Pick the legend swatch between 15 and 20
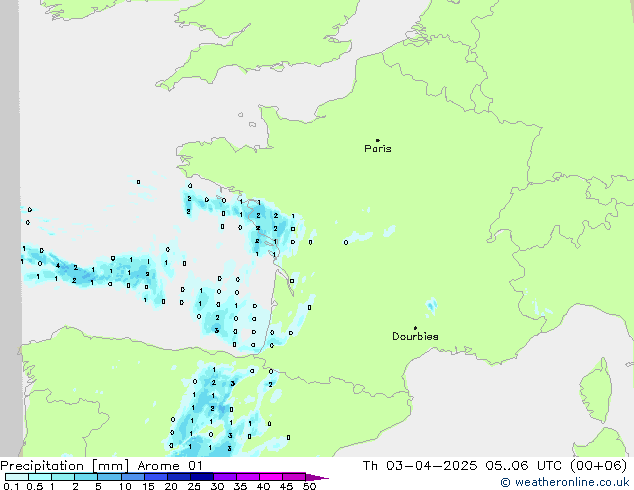This screenshot has width=634, height=490. (x=156, y=477)
